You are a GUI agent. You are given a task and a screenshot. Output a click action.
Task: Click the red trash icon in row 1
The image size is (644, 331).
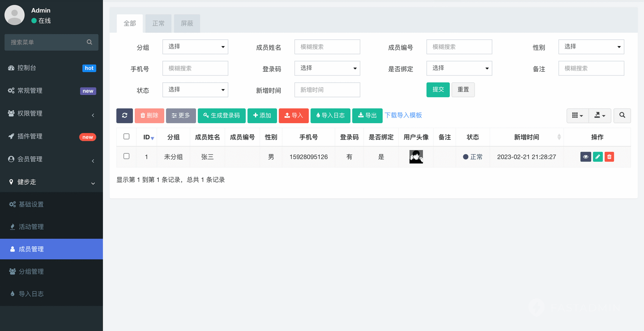[609, 157]
